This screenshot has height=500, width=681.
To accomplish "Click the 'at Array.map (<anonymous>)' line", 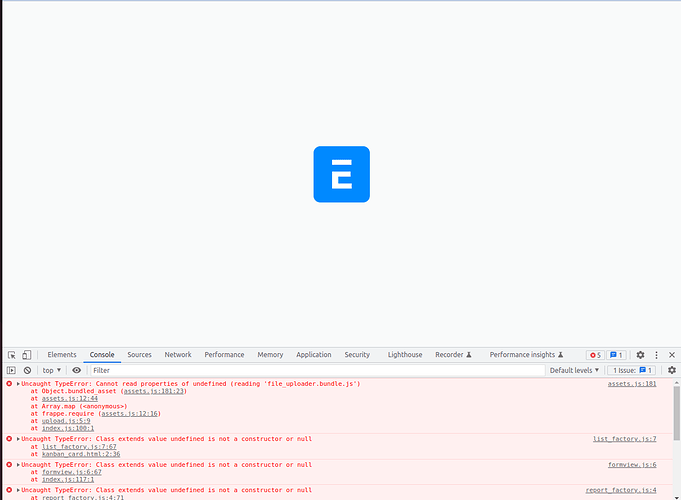I will coord(79,406).
